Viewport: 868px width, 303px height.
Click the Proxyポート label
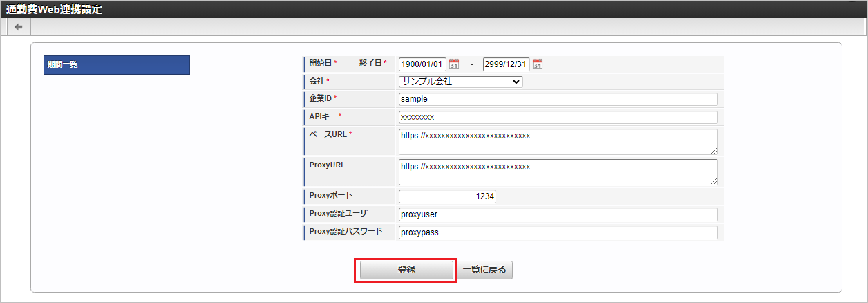[x=331, y=195]
